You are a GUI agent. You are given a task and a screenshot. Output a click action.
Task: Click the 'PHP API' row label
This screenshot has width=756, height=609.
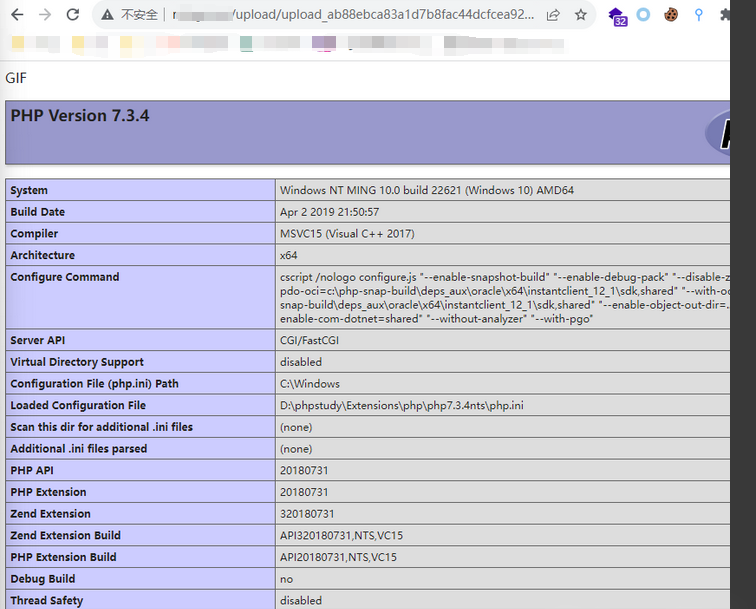tap(32, 471)
